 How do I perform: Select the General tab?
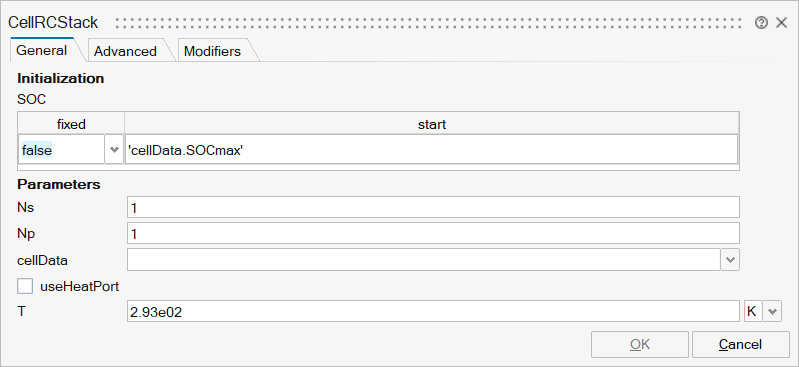click(x=42, y=50)
